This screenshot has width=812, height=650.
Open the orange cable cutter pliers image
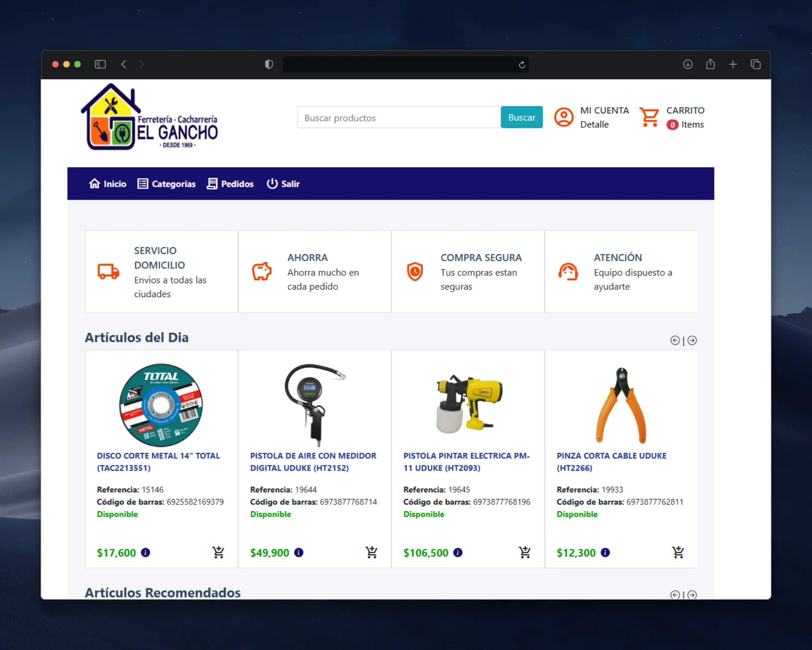coord(621,405)
